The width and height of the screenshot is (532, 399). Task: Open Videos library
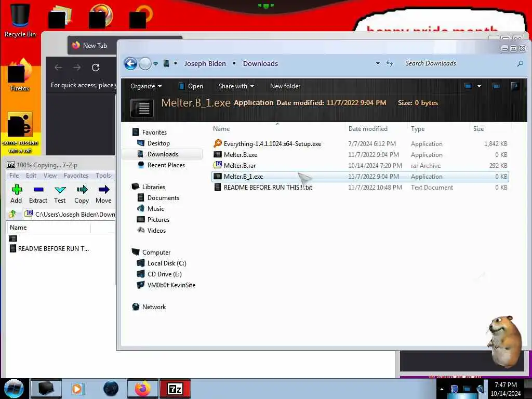point(156,230)
